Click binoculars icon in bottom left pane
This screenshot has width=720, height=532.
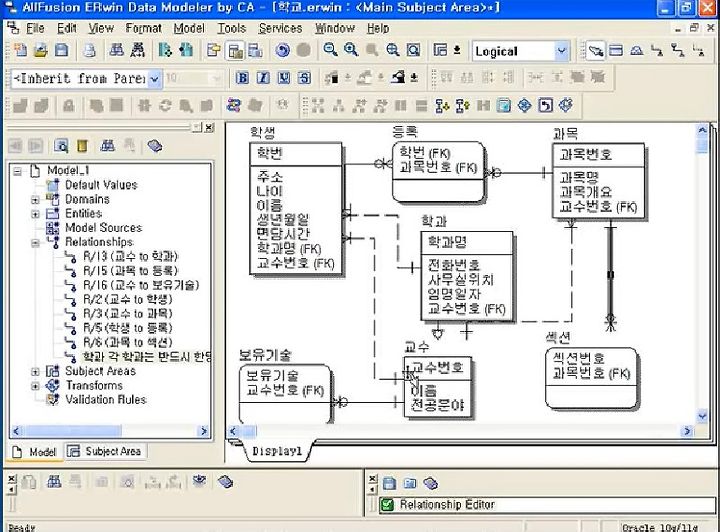coord(54,482)
